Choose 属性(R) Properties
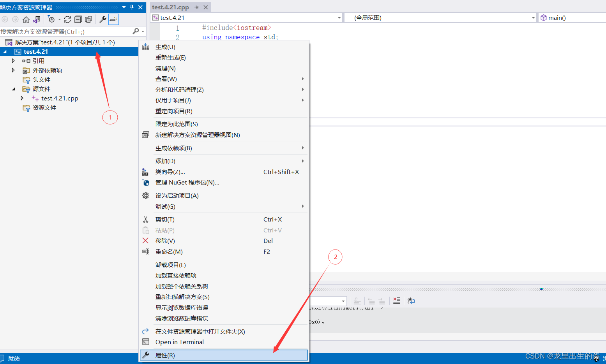 pos(224,355)
